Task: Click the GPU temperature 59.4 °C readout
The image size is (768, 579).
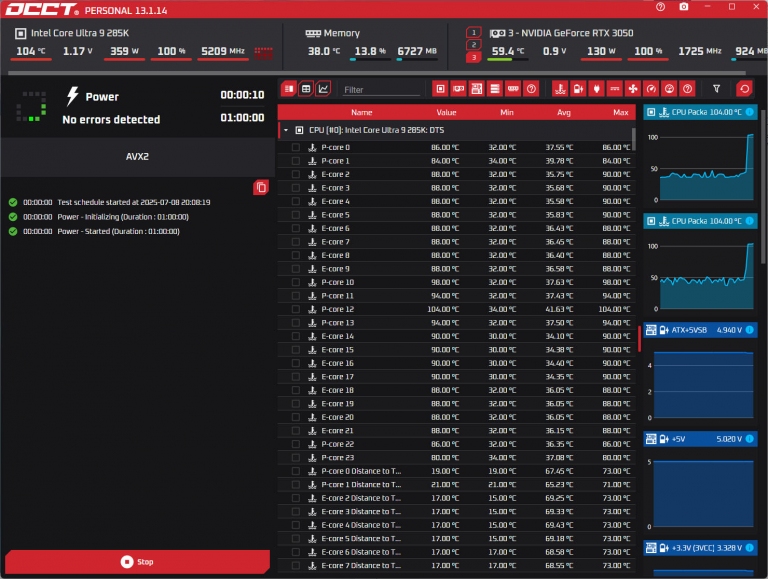Action: [x=507, y=51]
